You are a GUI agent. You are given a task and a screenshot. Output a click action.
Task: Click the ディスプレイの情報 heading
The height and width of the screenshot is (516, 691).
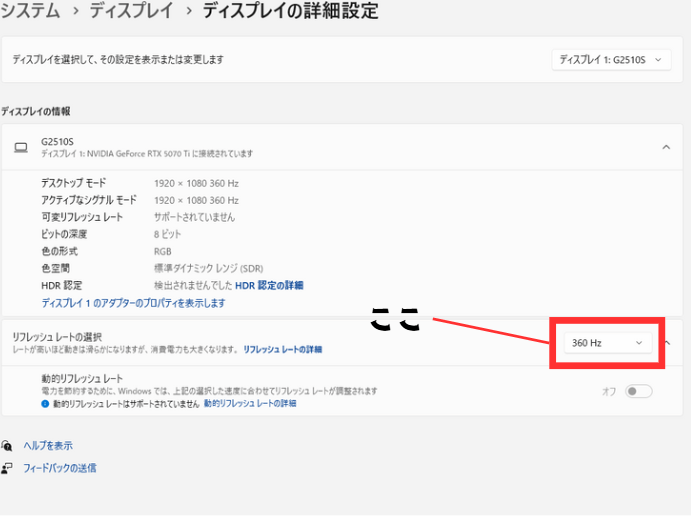(36, 111)
